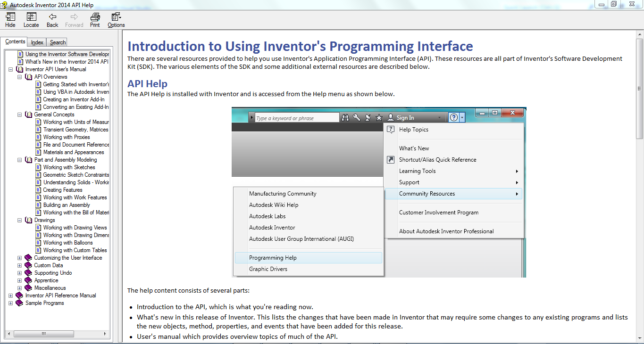Click the page icon of Creating Features

tap(39, 190)
